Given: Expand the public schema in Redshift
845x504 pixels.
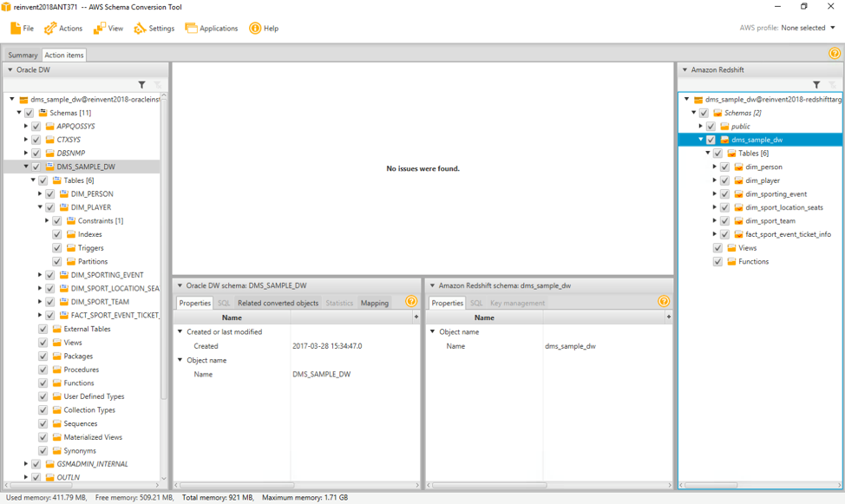Looking at the screenshot, I should 701,126.
